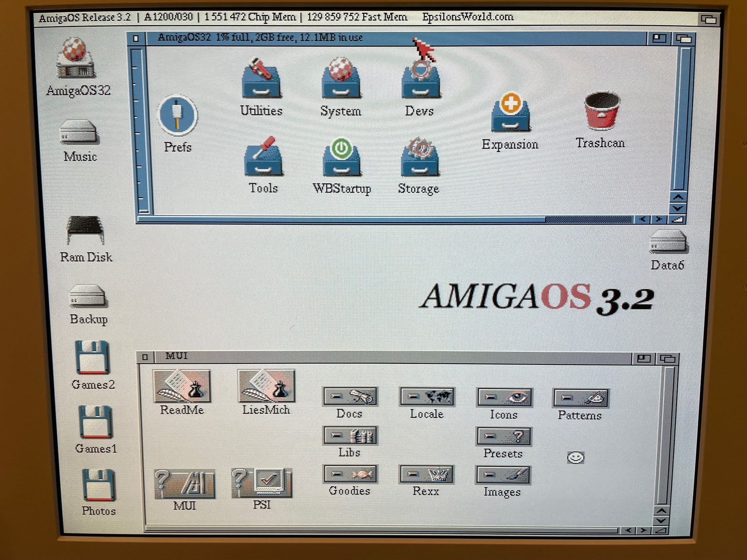Select the Trashcan icon
747x560 pixels.
(x=601, y=110)
